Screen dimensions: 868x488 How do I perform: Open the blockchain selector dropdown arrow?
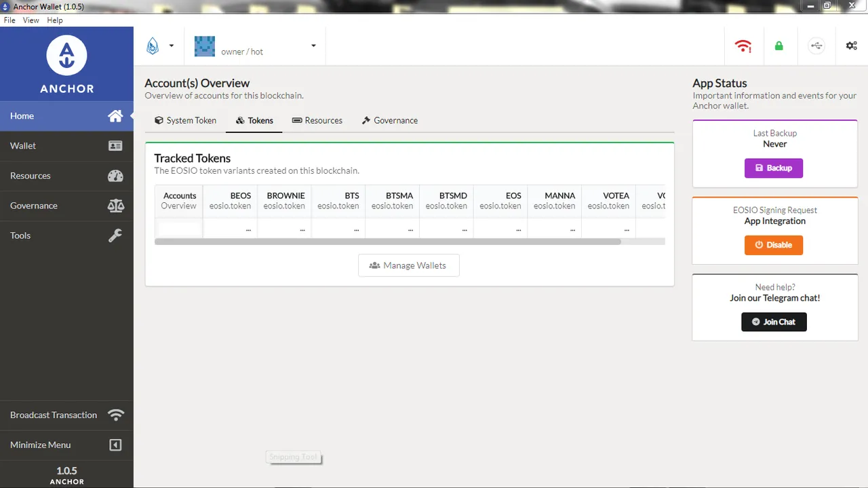pos(172,46)
